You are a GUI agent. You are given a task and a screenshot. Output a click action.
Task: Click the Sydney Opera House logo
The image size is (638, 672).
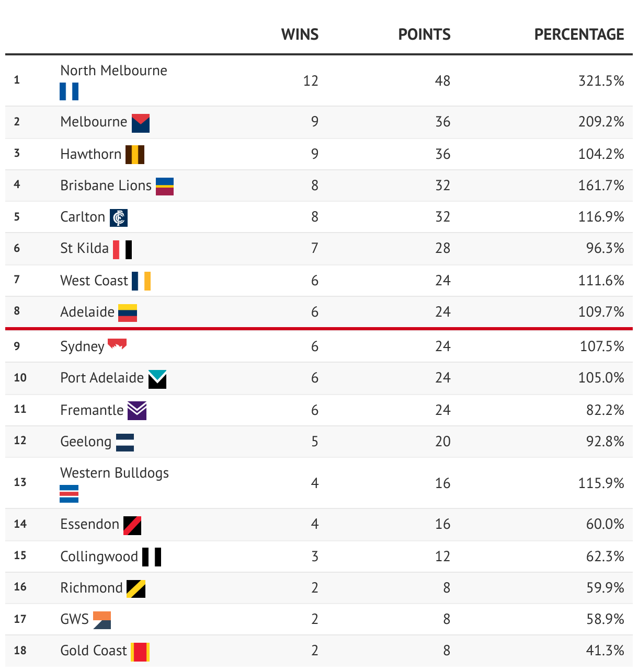117,344
